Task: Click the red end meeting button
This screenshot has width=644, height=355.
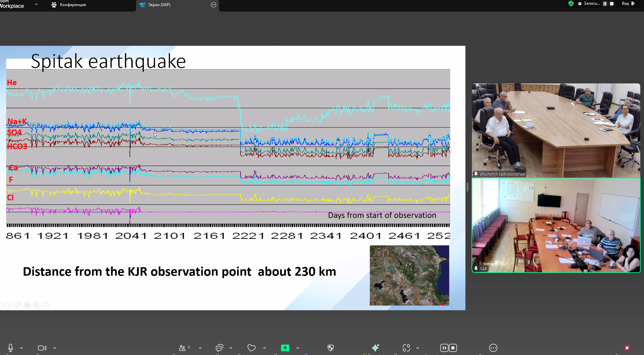Action: click(627, 348)
